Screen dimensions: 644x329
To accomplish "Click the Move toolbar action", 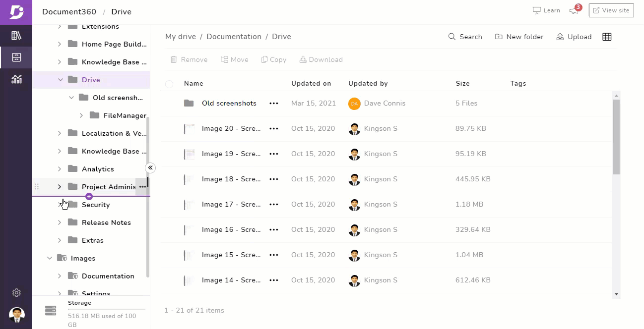I will click(235, 59).
